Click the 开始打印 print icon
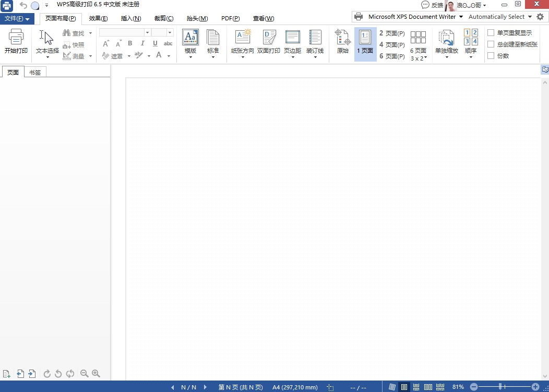This screenshot has height=392, width=549. click(16, 37)
